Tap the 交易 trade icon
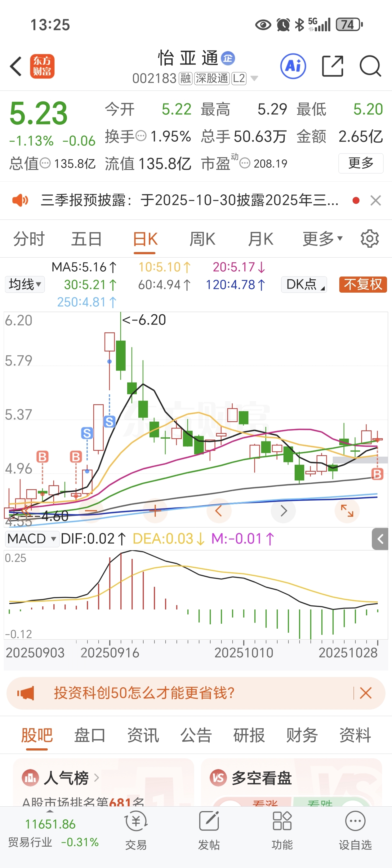 pos(136,822)
